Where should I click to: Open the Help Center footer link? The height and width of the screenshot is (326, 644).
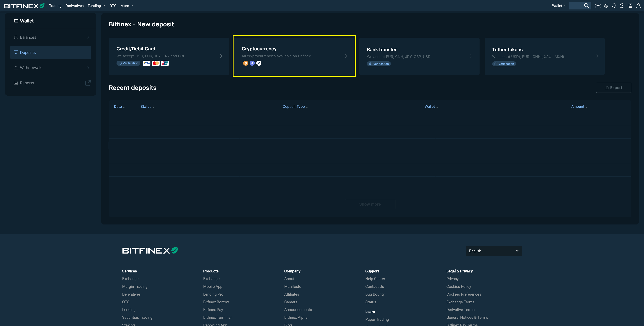(x=375, y=279)
